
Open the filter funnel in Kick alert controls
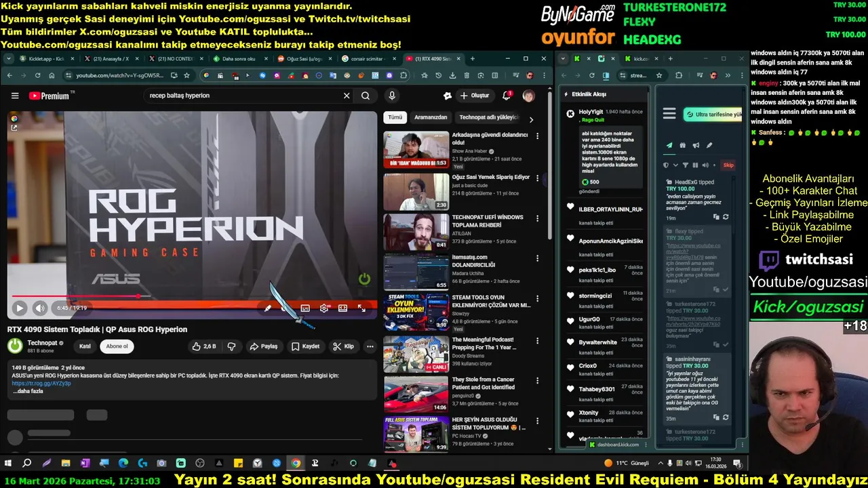(685, 165)
